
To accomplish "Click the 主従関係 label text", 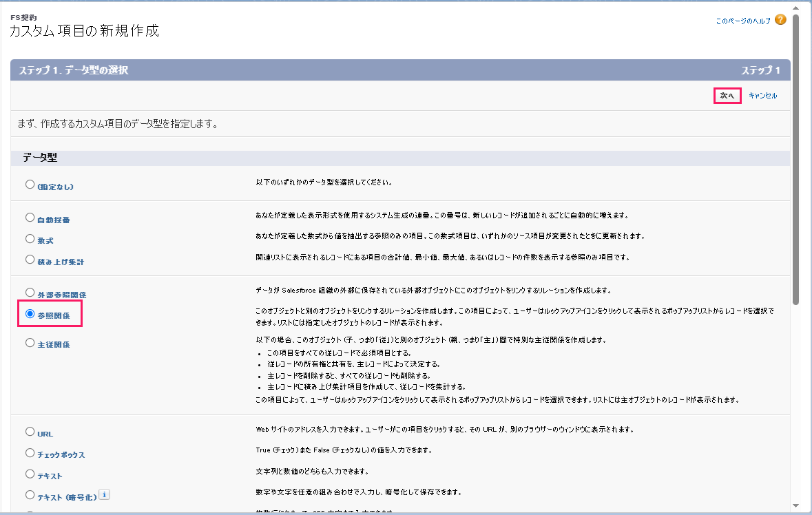I will point(53,345).
